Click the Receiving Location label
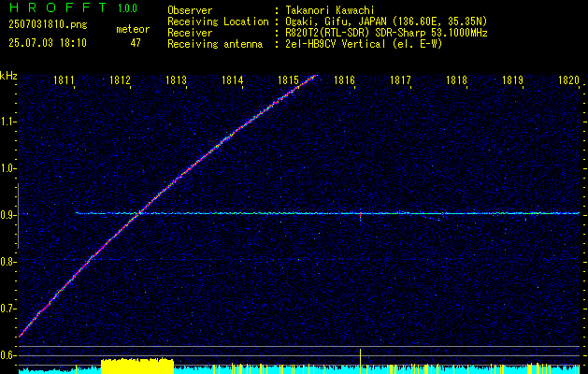The height and width of the screenshot is (374, 588). pos(218,22)
